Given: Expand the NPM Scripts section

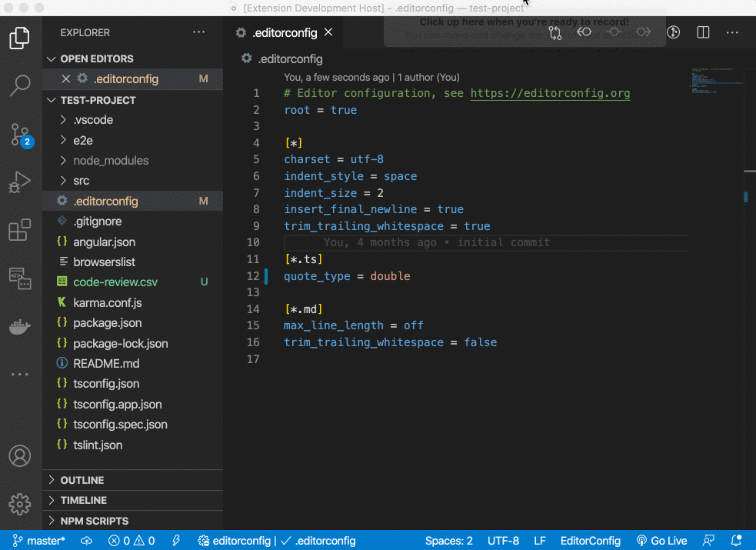Looking at the screenshot, I should [x=132, y=521].
